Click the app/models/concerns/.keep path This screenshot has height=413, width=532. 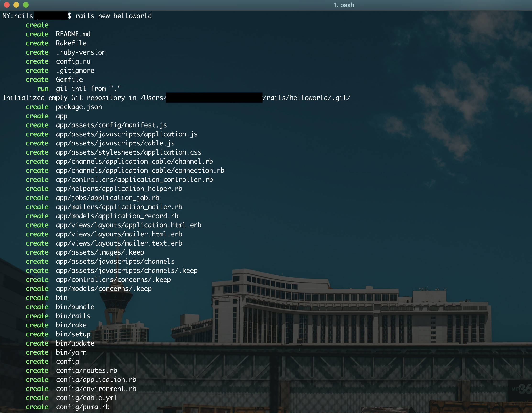tap(104, 289)
